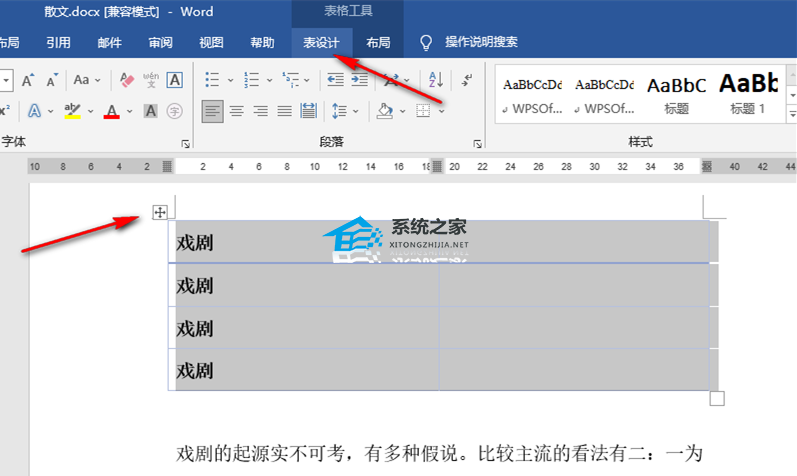The height and width of the screenshot is (476, 797).
Task: Toggle distributed alignment
Action: coord(309,110)
